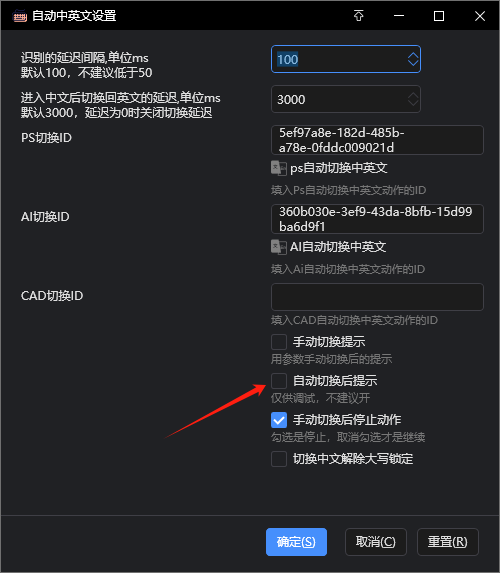
Task: Click the 重置(R) button
Action: 448,542
